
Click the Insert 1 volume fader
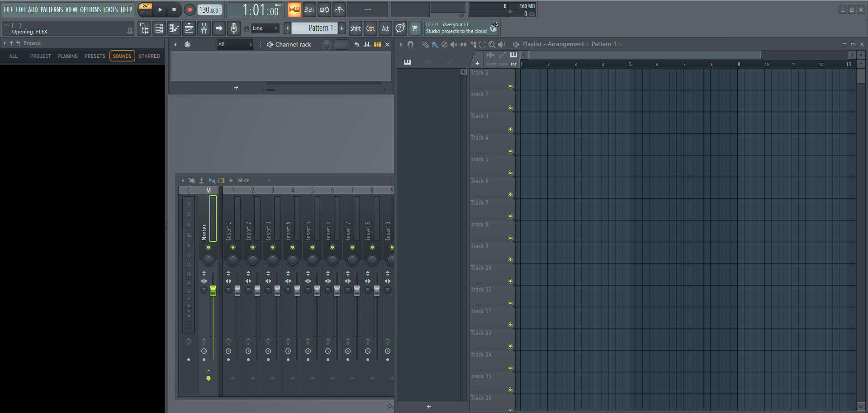(237, 291)
